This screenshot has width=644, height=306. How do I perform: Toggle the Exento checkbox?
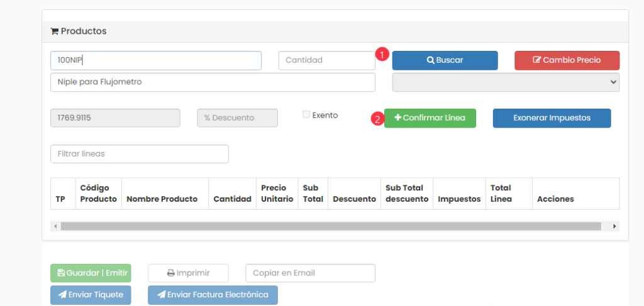point(306,115)
